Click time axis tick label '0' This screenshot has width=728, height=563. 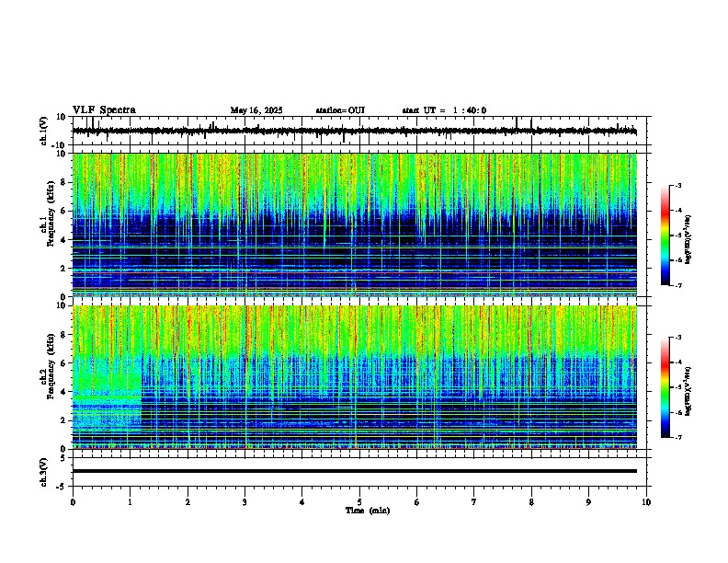point(73,502)
